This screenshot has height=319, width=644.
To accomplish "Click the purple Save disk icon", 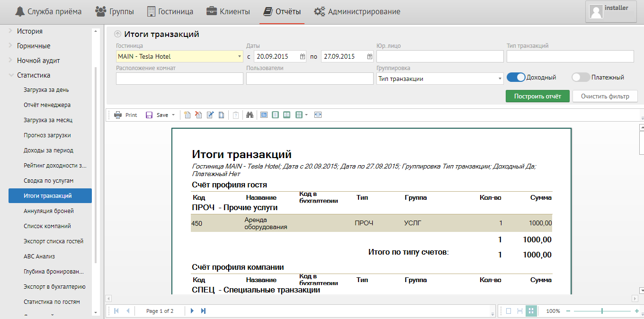I will pyautogui.click(x=149, y=115).
